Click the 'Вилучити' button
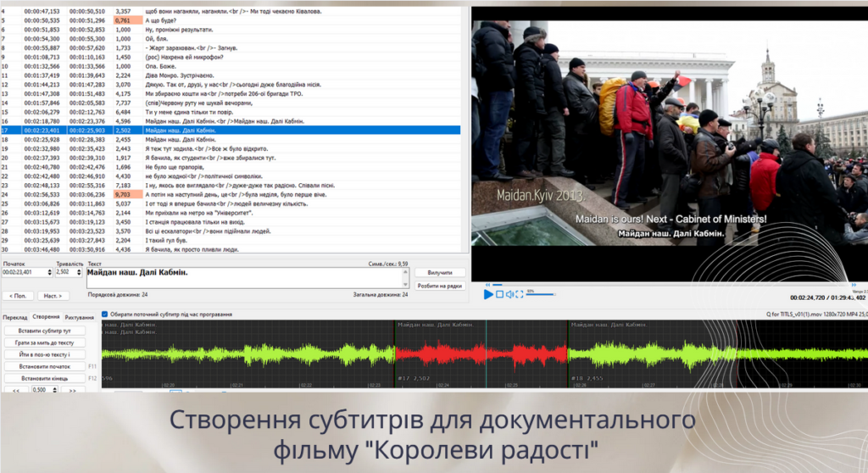868x473 pixels. tap(440, 272)
